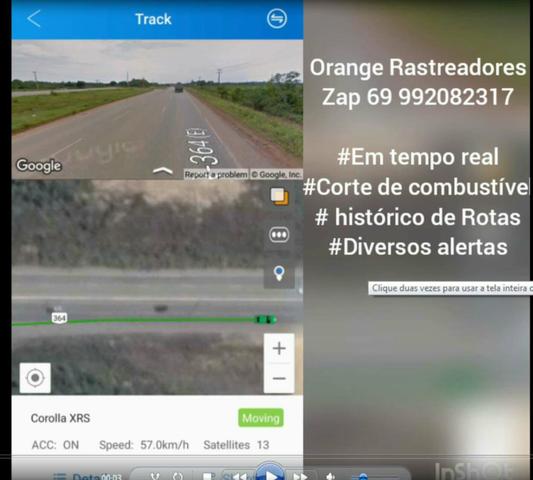Click the Clique duas vezes tooltip

pos(451,288)
